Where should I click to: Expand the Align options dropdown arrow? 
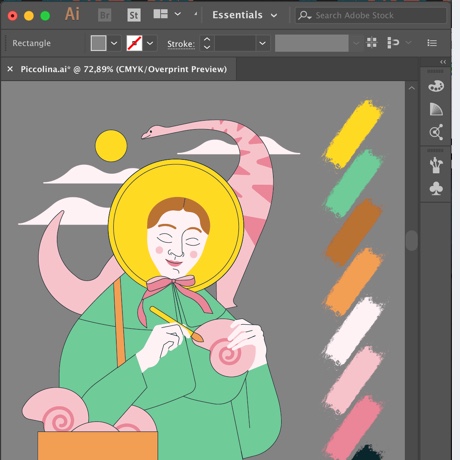pos(409,43)
